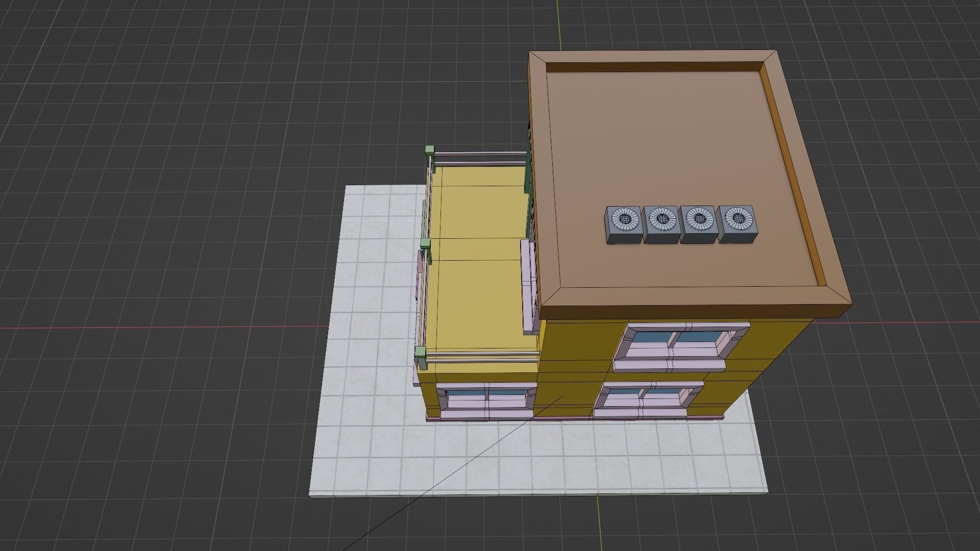
Task: Select the second rooftop AC unit from left
Action: pos(661,225)
